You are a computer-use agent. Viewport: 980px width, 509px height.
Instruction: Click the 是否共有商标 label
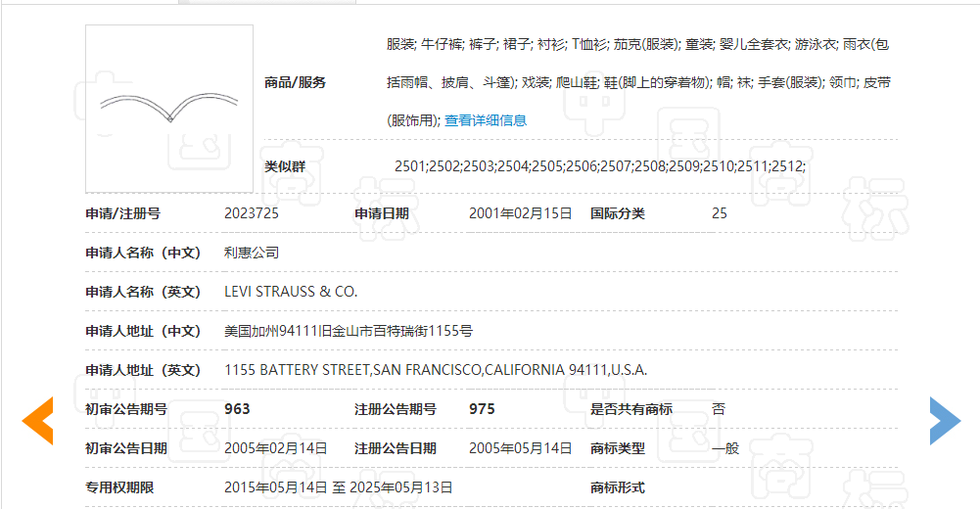631,409
